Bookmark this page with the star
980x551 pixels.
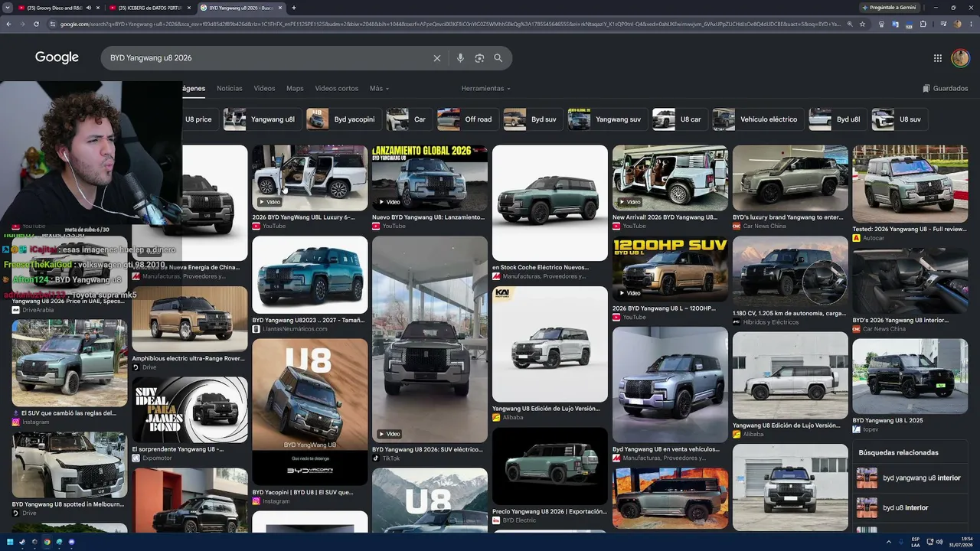pos(862,24)
